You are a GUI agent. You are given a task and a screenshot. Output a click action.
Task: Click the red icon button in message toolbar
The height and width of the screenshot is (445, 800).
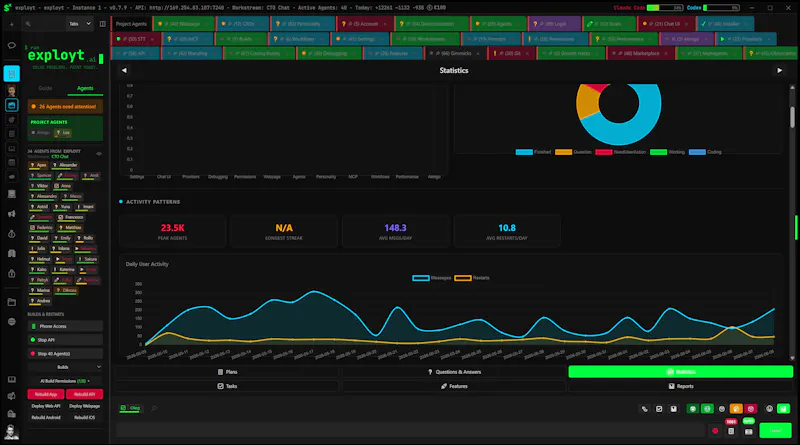tap(751, 409)
